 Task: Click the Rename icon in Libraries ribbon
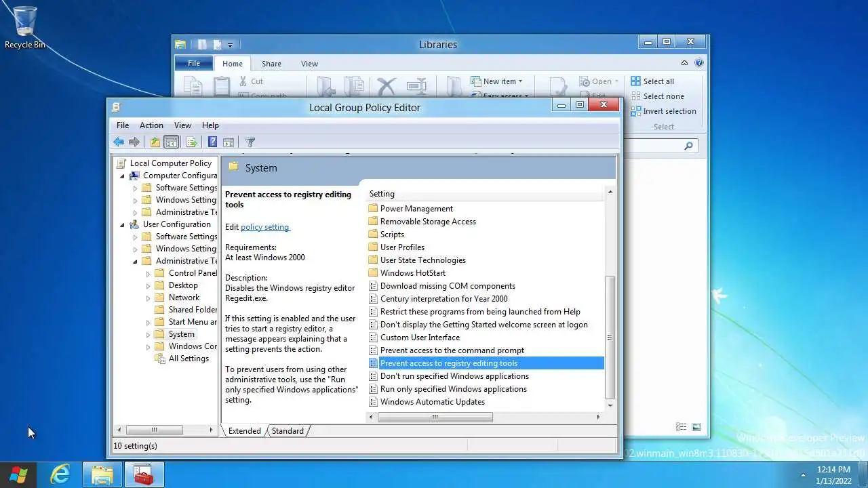click(416, 86)
